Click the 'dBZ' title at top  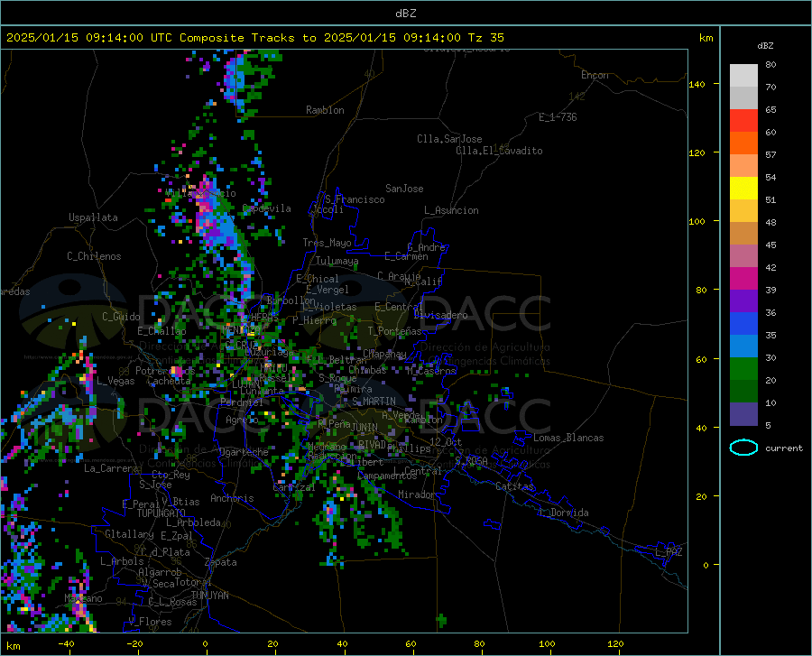(405, 14)
